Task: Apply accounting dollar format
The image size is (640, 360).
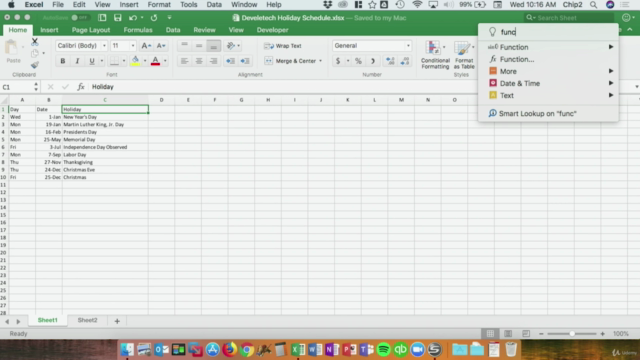Action: coord(338,61)
